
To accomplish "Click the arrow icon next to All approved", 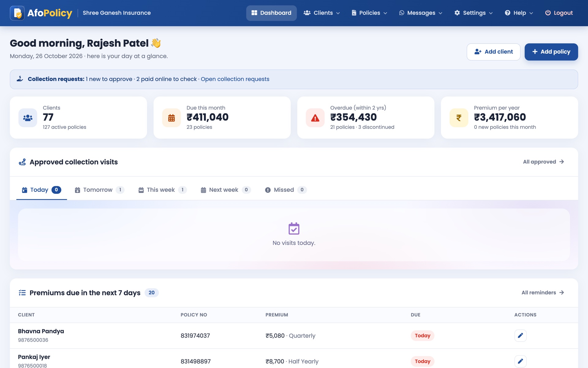I will click(562, 162).
